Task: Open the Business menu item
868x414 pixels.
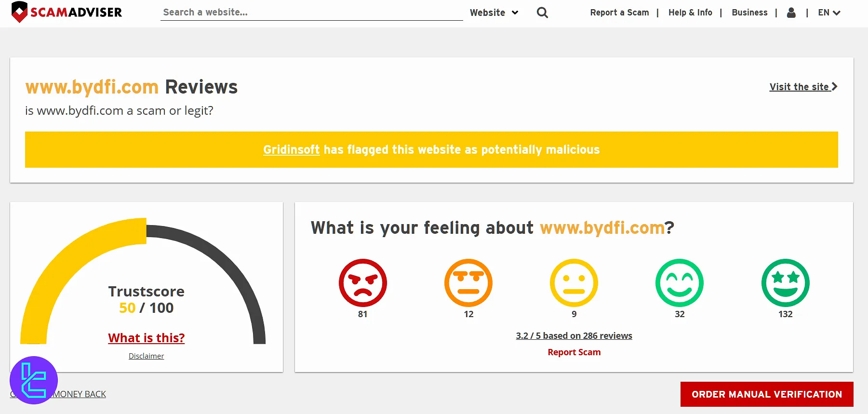Action: (x=749, y=13)
